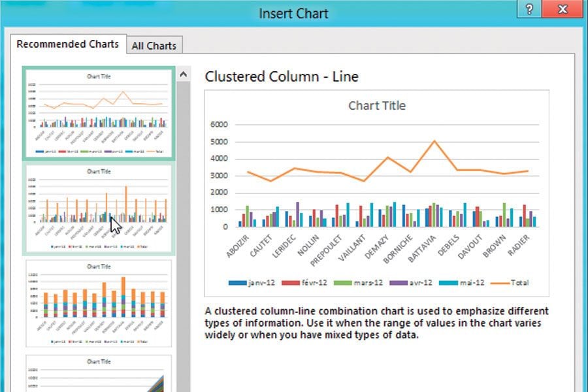Click the "BORNICHE" category label in the large preview
Screen dimensions: 588x392
point(397,249)
